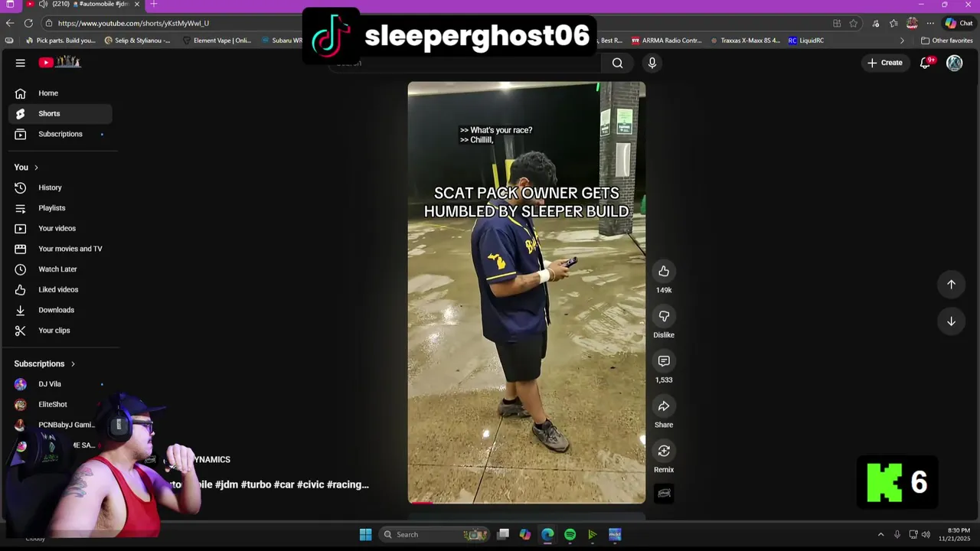
Task: Reload the page
Action: point(28,23)
